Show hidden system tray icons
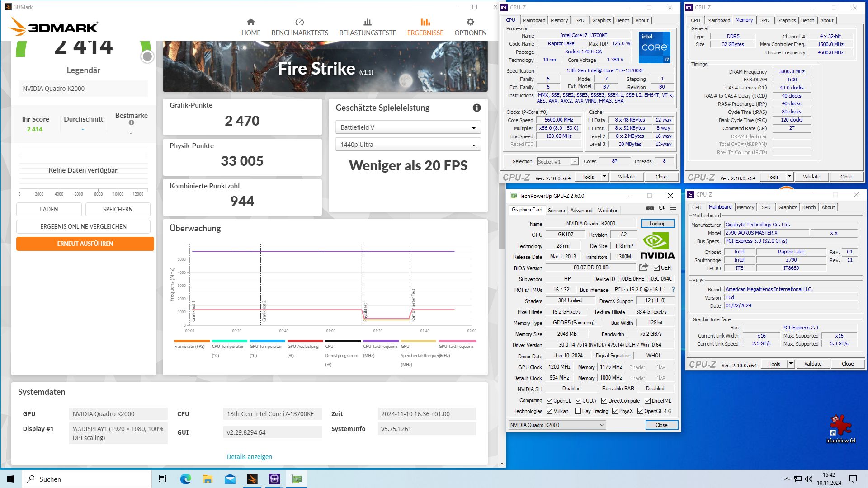This screenshot has width=868, height=488. click(787, 479)
